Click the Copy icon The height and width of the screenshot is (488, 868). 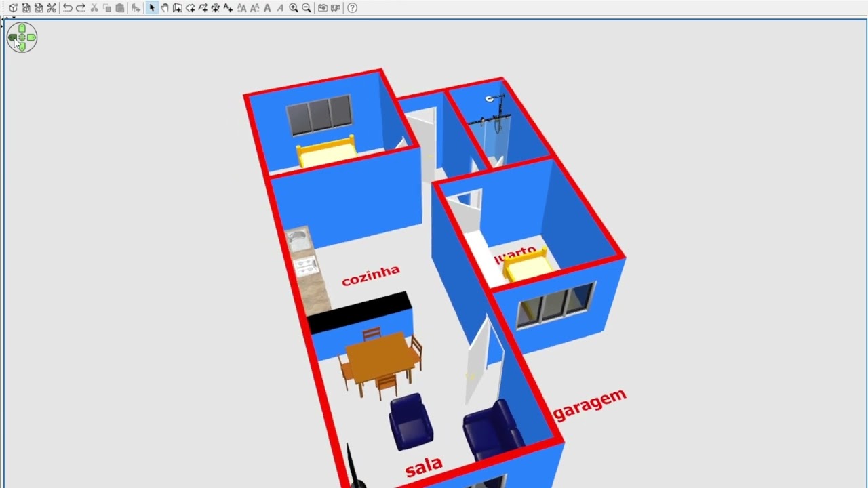[107, 8]
